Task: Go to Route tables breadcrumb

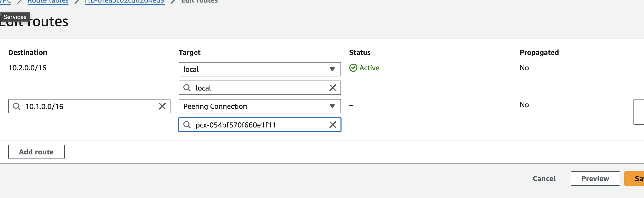Action: pos(48,2)
